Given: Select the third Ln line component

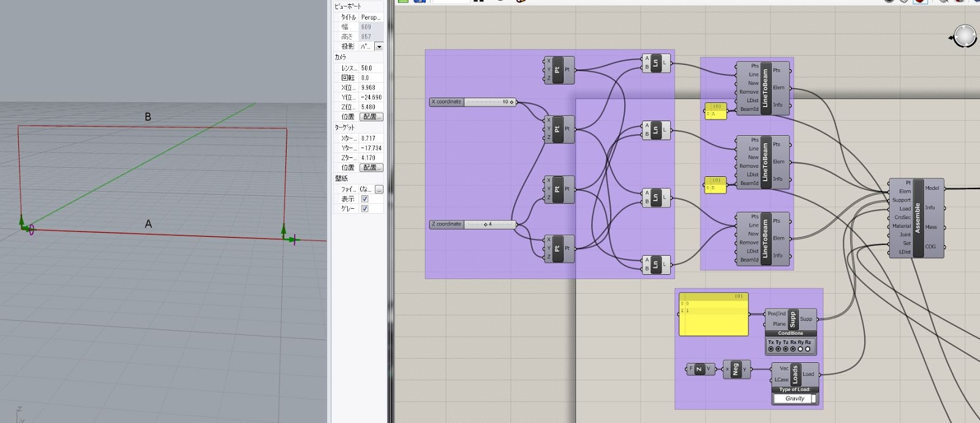Looking at the screenshot, I should click(x=655, y=197).
